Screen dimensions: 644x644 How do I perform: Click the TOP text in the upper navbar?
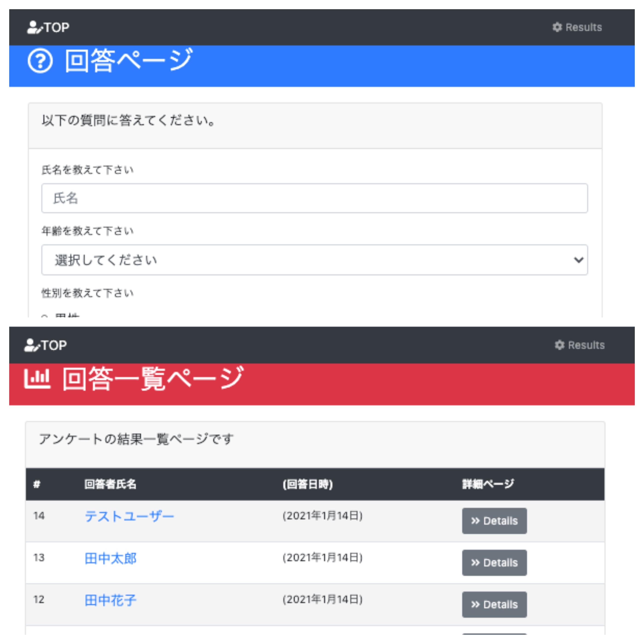point(57,27)
